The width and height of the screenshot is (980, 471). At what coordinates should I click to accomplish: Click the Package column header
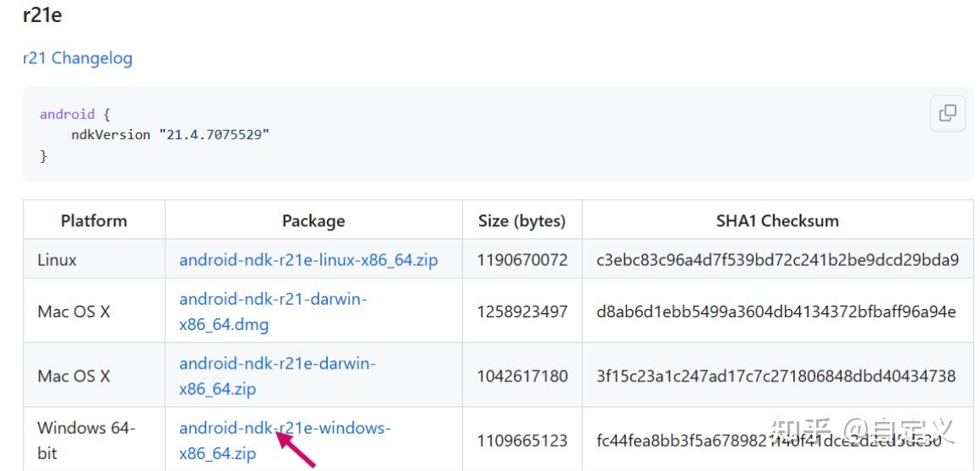coord(313,221)
